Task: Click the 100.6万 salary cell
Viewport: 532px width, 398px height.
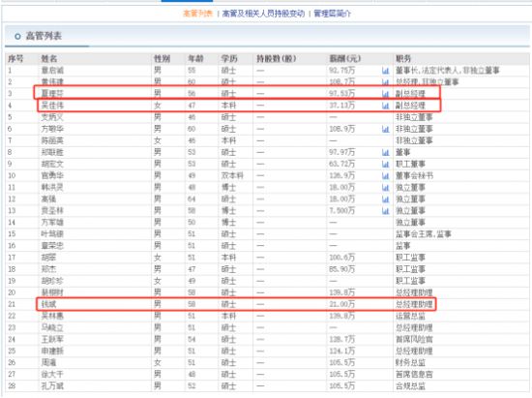Action: pyautogui.click(x=341, y=258)
